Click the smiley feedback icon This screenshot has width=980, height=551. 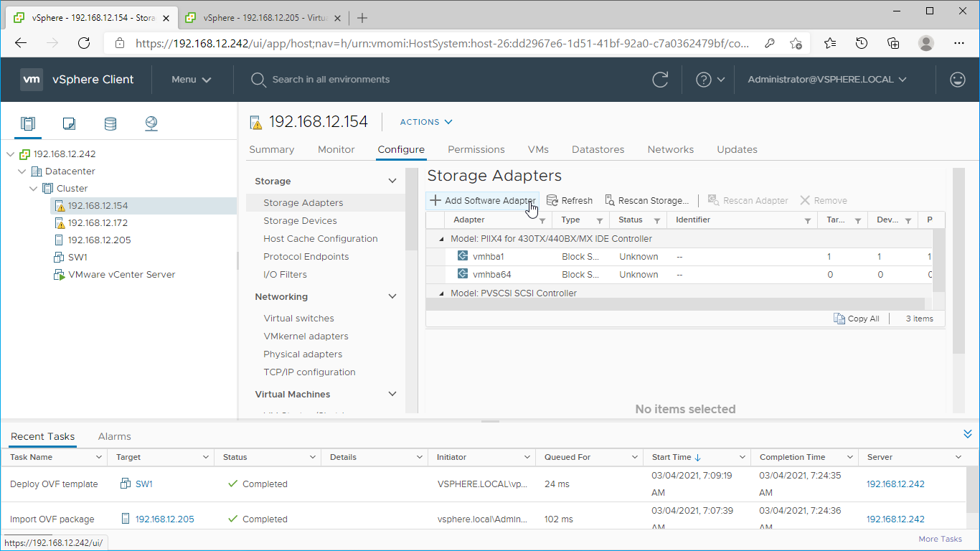(957, 80)
